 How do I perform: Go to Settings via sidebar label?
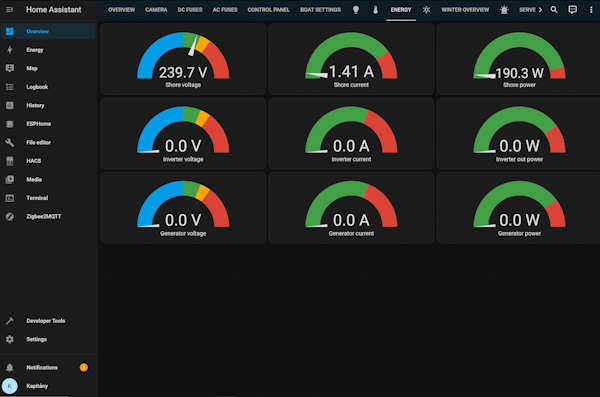(x=36, y=339)
